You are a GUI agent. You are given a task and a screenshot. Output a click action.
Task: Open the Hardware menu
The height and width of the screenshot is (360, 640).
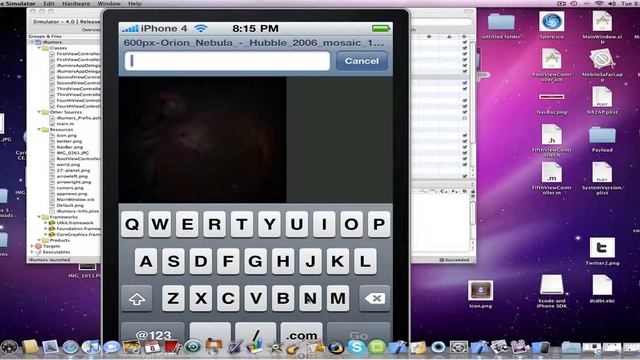[x=76, y=3]
